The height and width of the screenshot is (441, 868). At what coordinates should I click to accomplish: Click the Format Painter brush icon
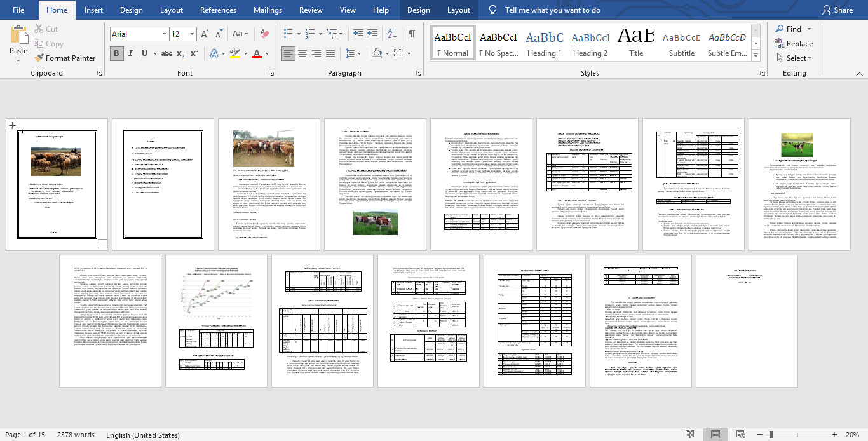39,58
